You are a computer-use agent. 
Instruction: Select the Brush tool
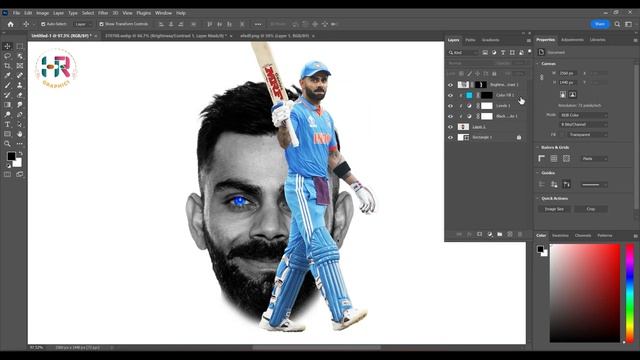pos(7,85)
